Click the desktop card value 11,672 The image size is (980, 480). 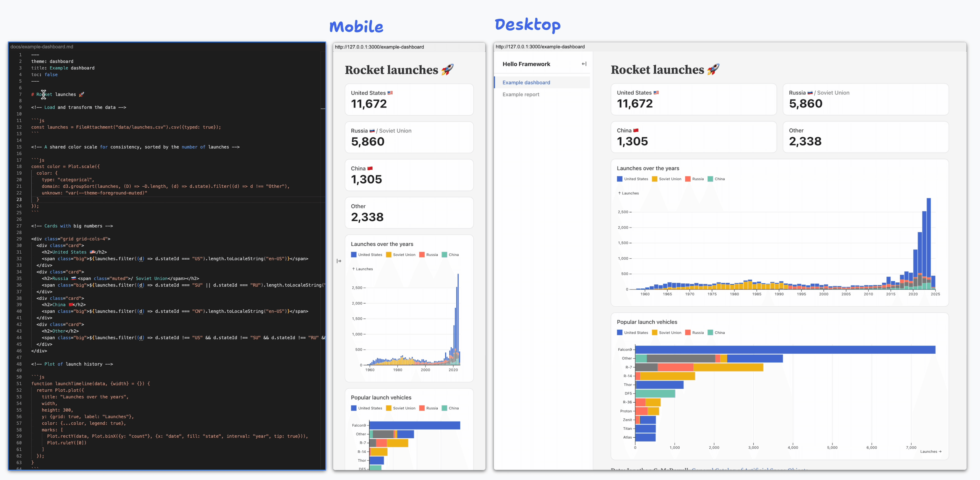tap(634, 104)
